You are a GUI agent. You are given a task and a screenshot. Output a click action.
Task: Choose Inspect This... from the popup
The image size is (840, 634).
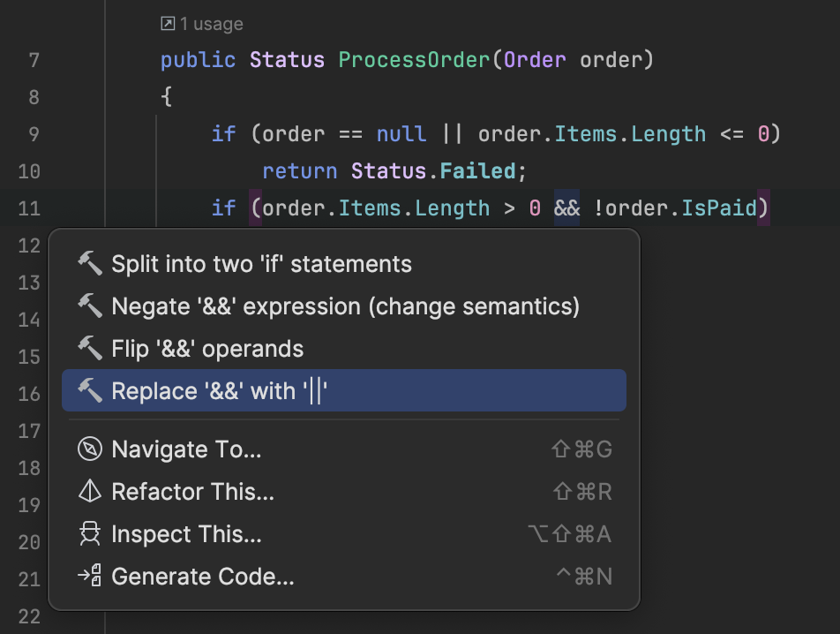186,534
